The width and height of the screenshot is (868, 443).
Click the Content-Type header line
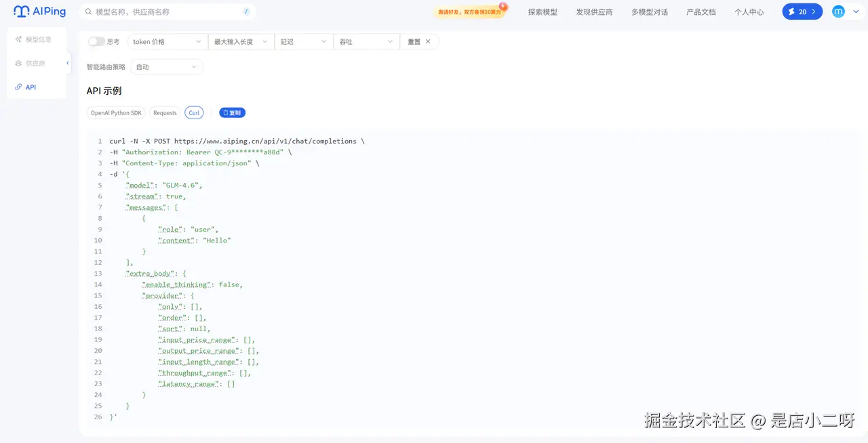184,163
